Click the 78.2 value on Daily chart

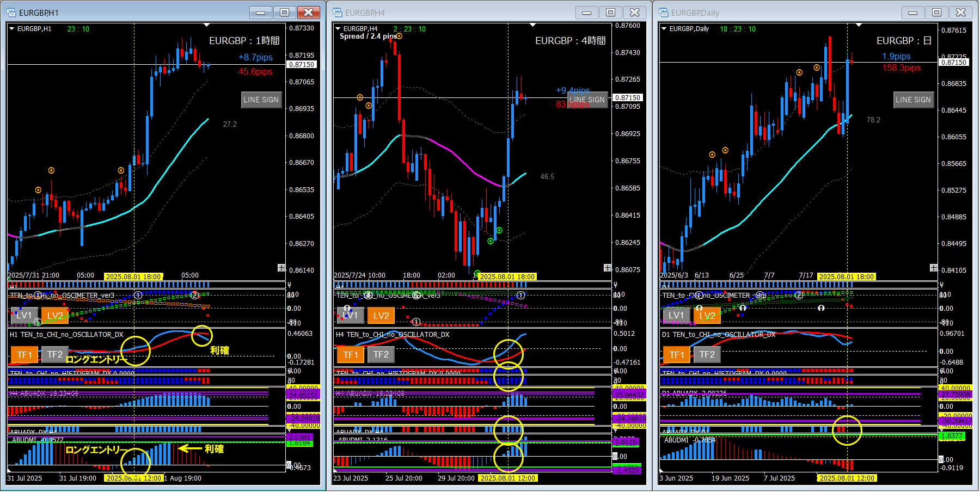(873, 120)
